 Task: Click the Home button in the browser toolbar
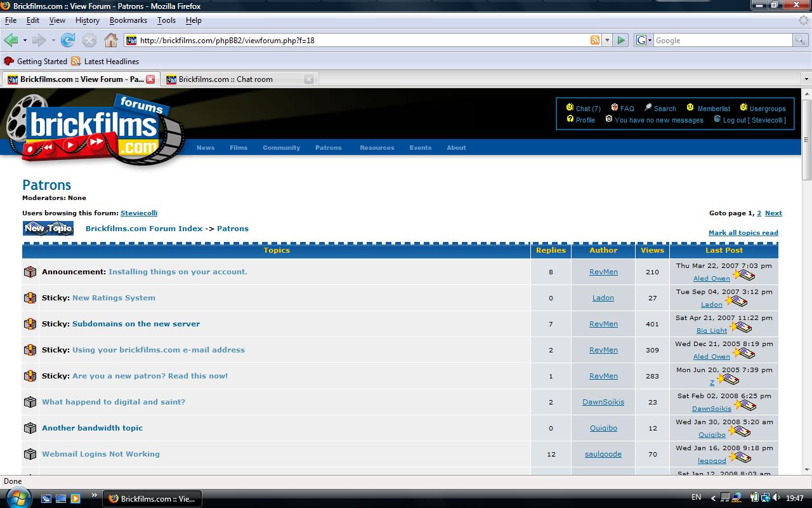(x=111, y=40)
